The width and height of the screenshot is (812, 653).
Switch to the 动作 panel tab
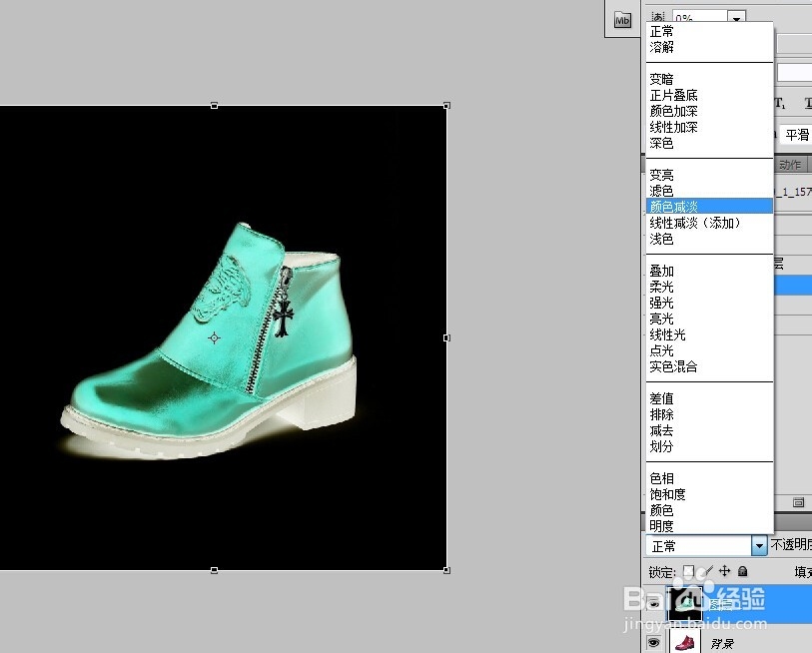pyautogui.click(x=790, y=165)
